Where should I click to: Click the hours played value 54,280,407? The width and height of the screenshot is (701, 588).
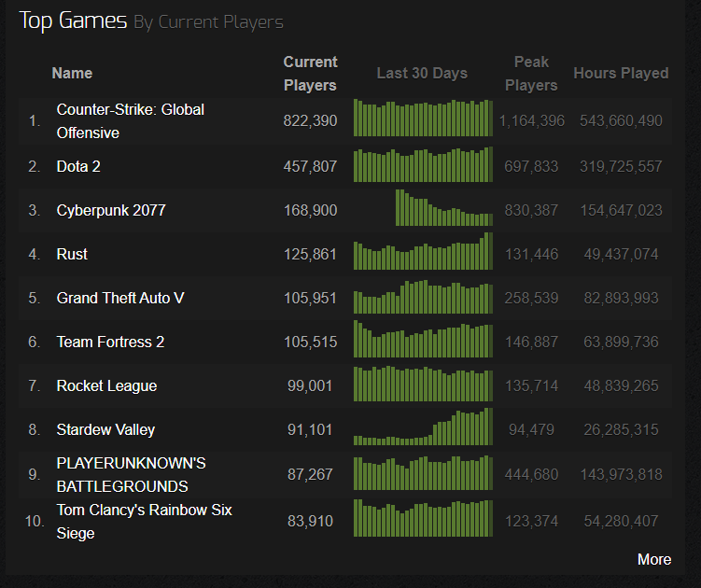(x=621, y=521)
